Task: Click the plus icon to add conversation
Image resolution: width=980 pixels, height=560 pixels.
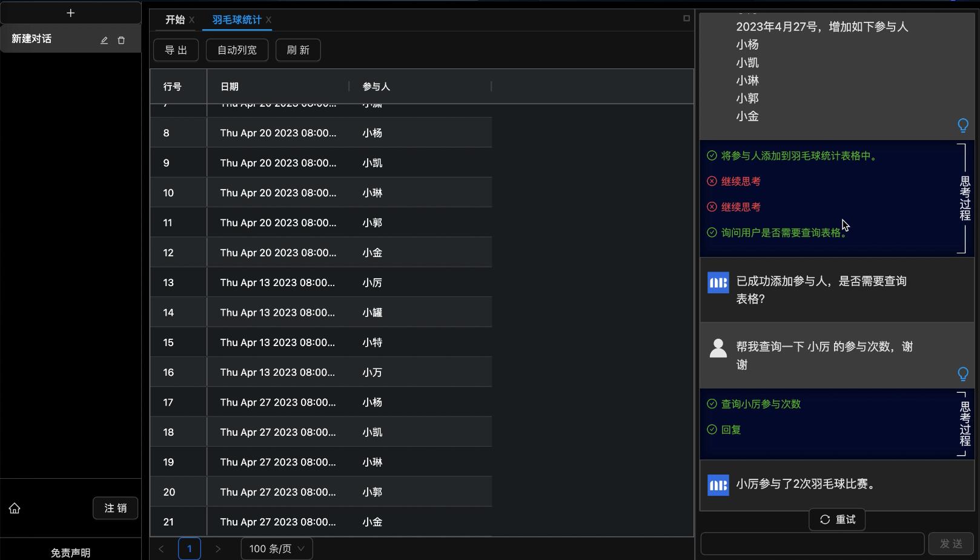Action: click(x=70, y=13)
